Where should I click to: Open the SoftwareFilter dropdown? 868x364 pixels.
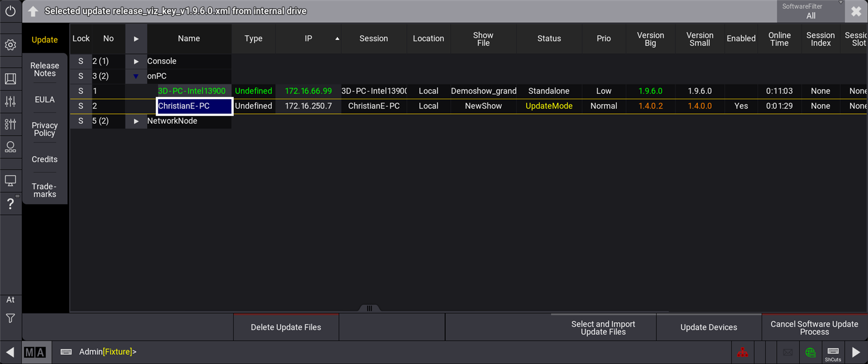(x=810, y=11)
